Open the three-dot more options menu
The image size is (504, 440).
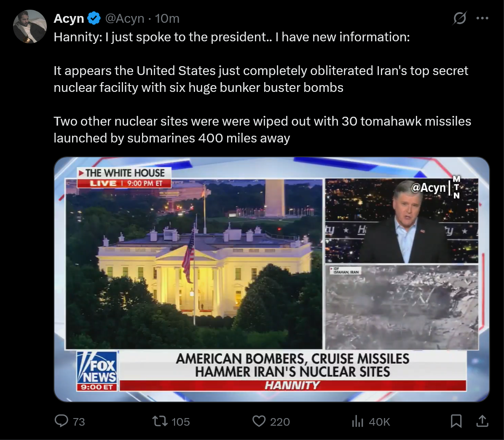483,18
